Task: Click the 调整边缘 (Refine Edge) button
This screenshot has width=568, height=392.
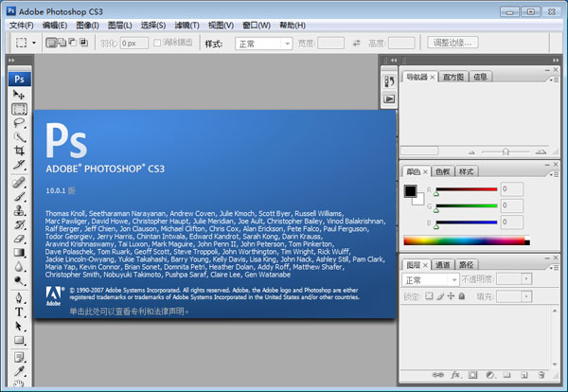Action: (453, 43)
